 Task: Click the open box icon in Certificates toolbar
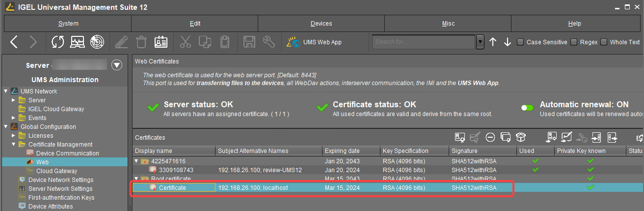tap(520, 137)
